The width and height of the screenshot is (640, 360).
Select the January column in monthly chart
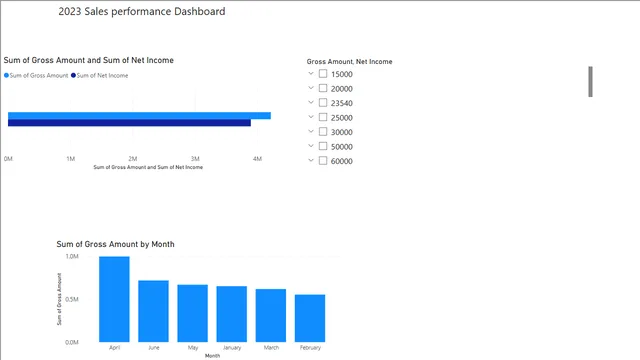click(x=231, y=314)
